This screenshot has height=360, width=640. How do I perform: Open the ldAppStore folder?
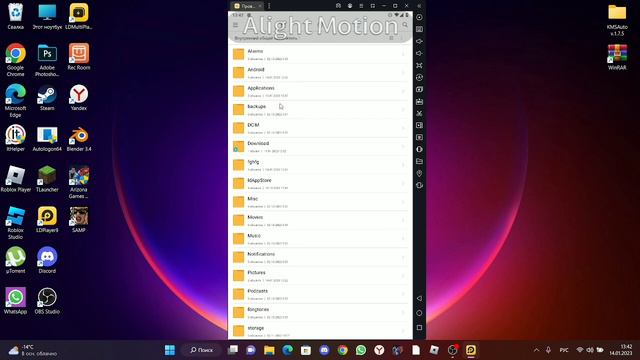[320, 183]
